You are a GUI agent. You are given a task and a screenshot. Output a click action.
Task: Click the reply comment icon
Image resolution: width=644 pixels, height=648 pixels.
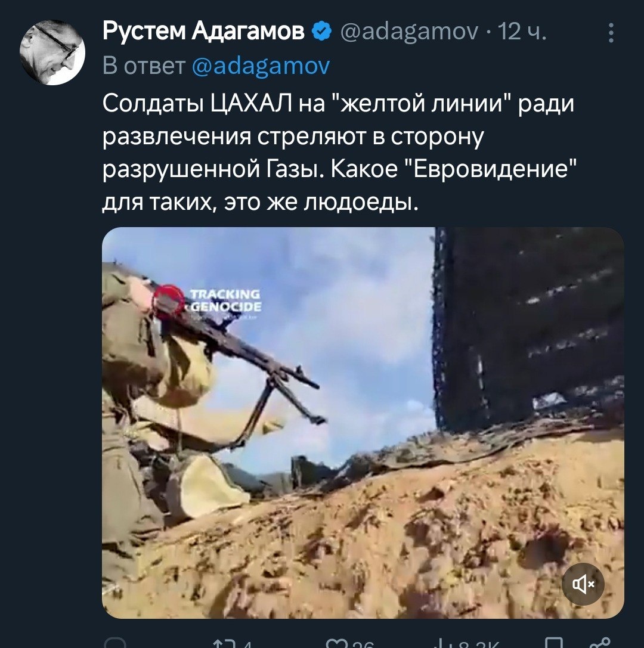tap(114, 643)
